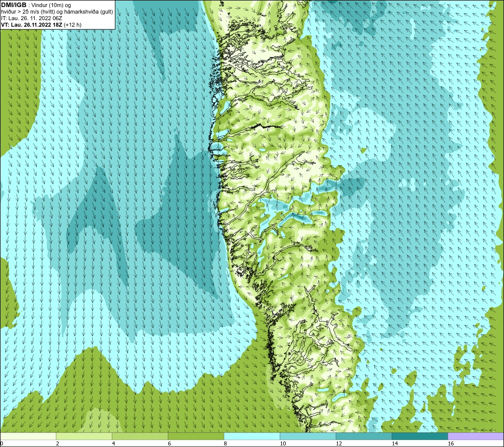504x447 pixels.
Task: Click the 'hviður > 25 m/s (hvítt)' line
Action: click(x=56, y=12)
